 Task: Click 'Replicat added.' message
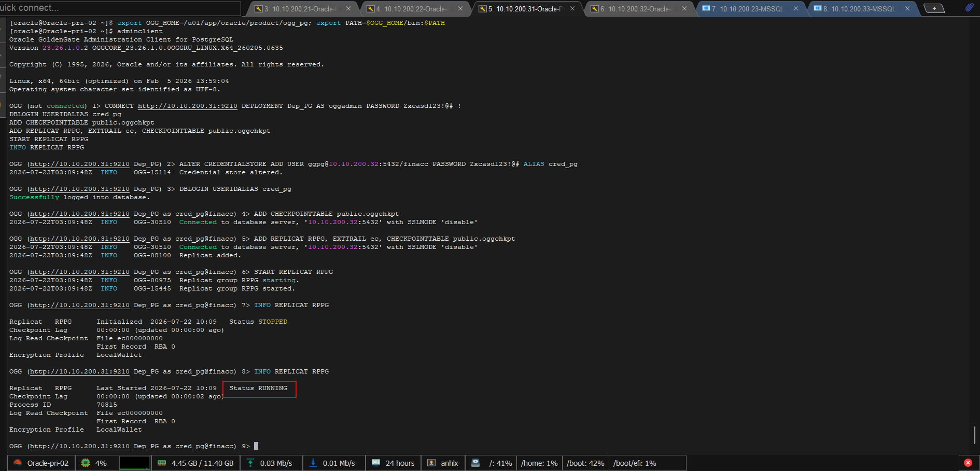(210, 255)
